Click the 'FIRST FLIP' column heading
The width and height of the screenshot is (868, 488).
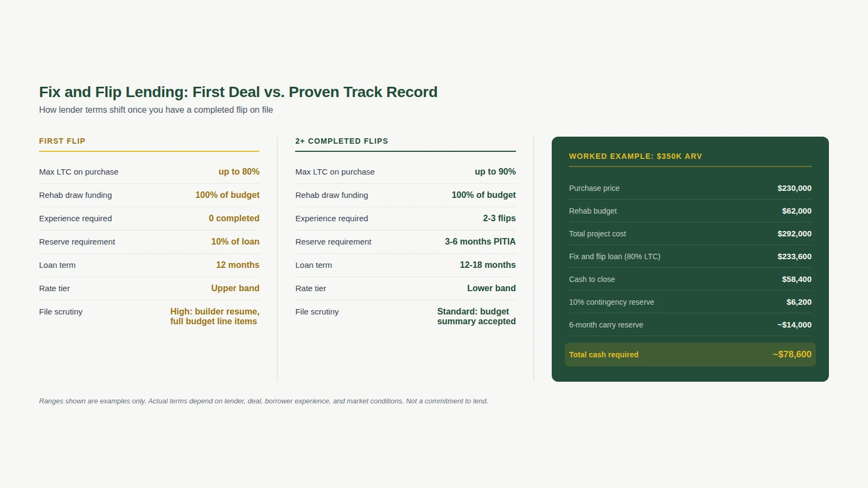click(x=62, y=141)
